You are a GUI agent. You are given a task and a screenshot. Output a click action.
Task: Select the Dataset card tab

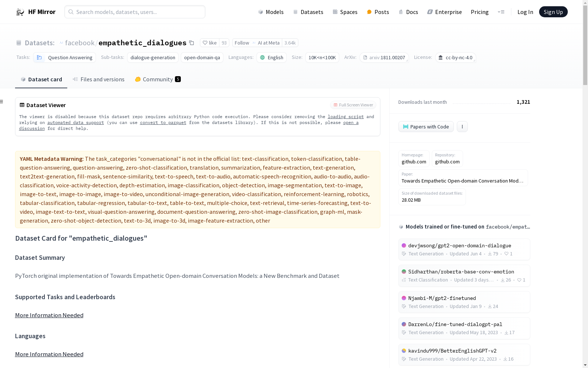coord(41,79)
